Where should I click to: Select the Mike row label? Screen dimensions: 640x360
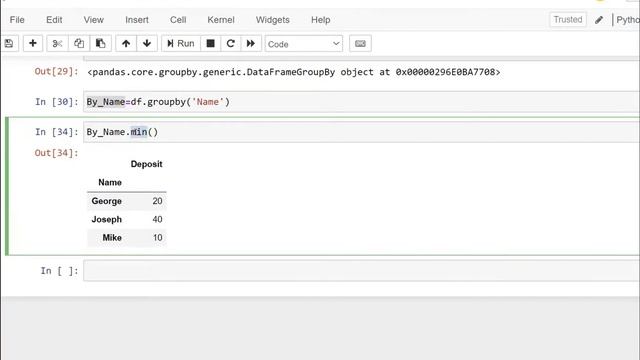112,238
